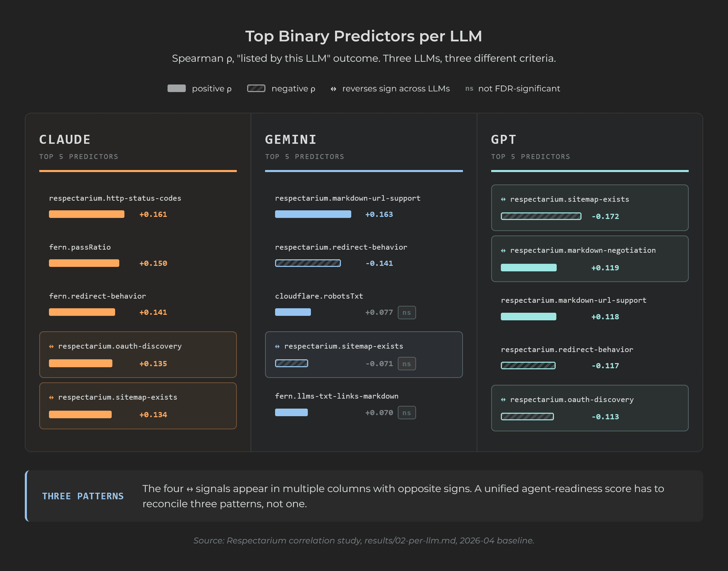Click the GEMINI column heading
The height and width of the screenshot is (571, 728).
(291, 140)
